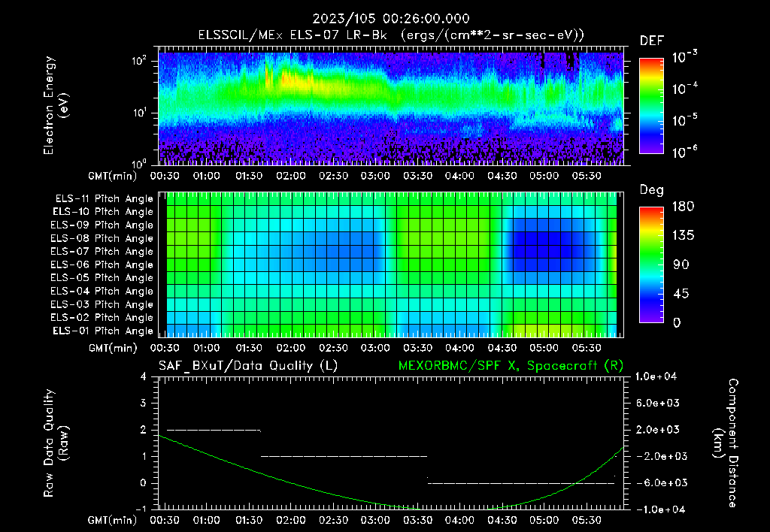770x532 pixels.
Task: Click the GMT(min) label under the spectrogram
Action: click(113, 176)
